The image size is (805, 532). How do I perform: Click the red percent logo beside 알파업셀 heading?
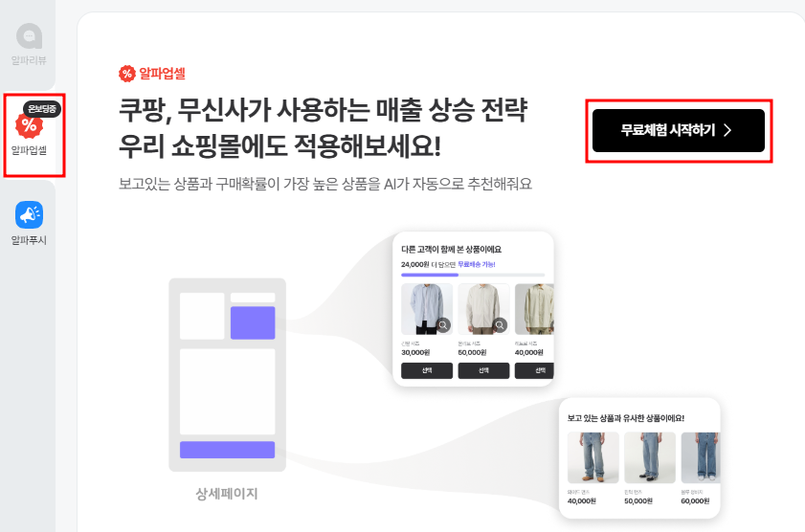pyautogui.click(x=126, y=74)
